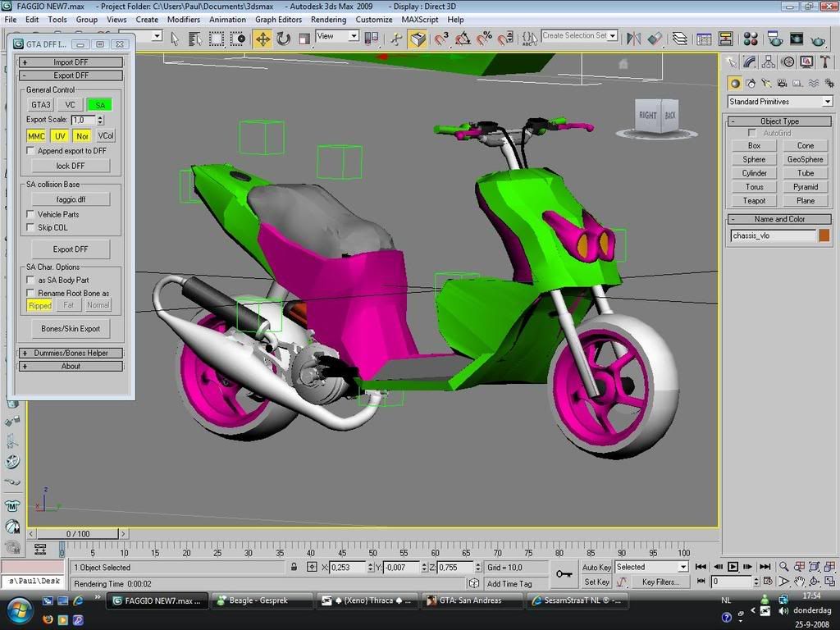The height and width of the screenshot is (630, 840).
Task: Open the Customize menu
Action: (x=374, y=20)
